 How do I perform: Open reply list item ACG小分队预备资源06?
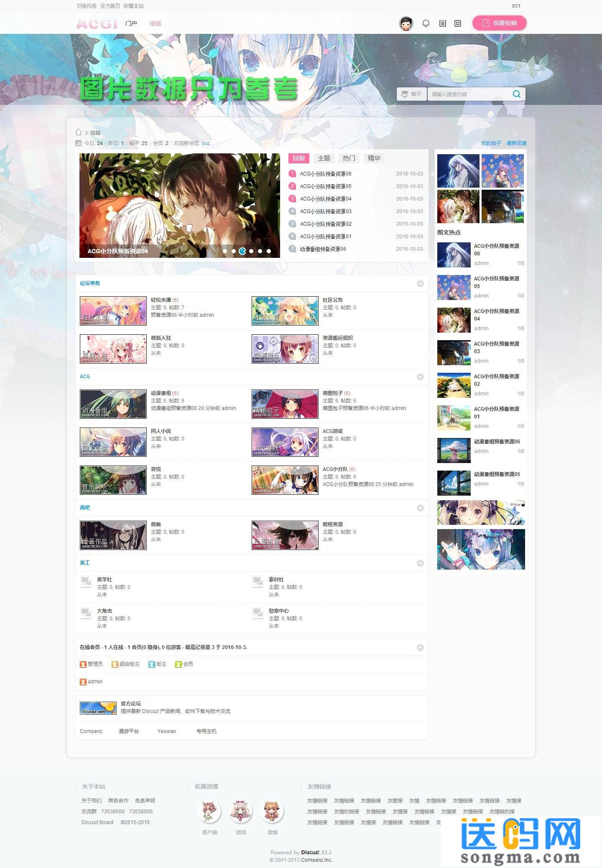coord(326,174)
